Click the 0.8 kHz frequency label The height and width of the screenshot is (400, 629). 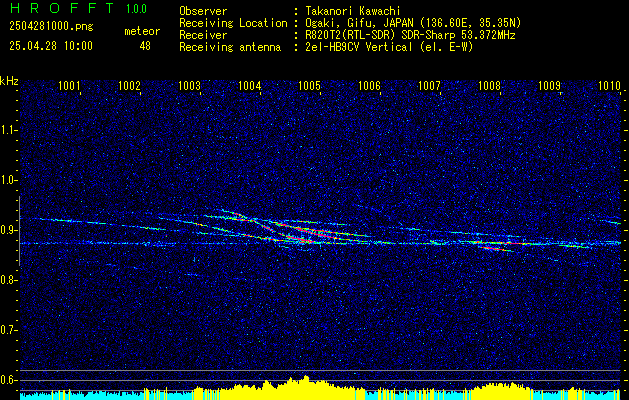(8, 280)
